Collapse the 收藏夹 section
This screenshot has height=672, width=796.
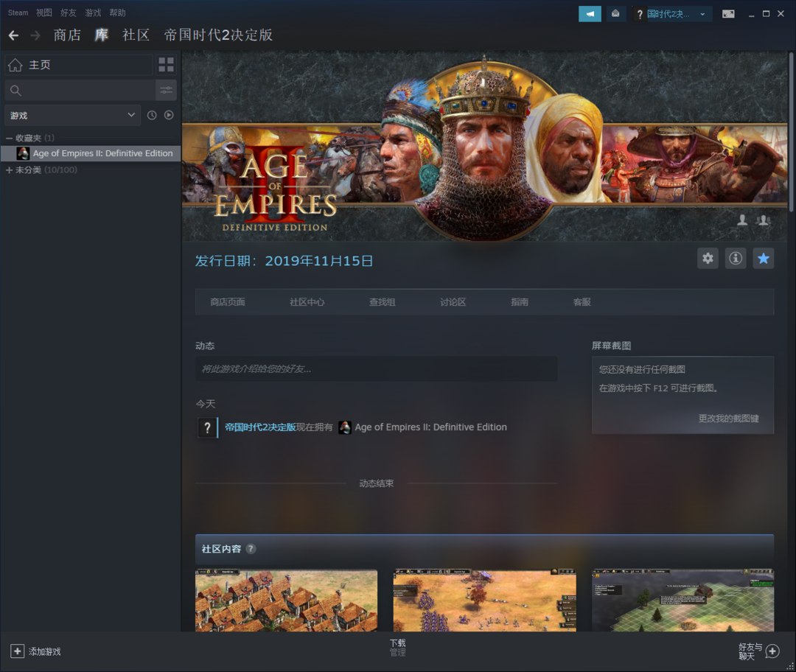tap(9, 138)
